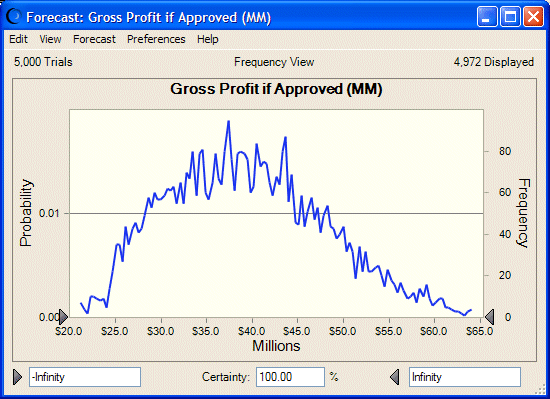Click the "$40.0" x-axis tick label

tap(251, 331)
